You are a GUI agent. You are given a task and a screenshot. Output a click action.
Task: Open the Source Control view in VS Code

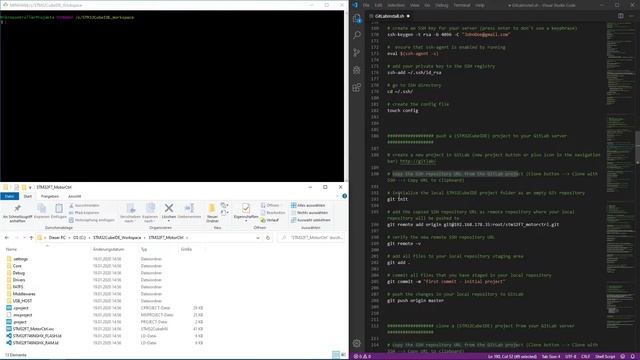click(x=357, y=52)
